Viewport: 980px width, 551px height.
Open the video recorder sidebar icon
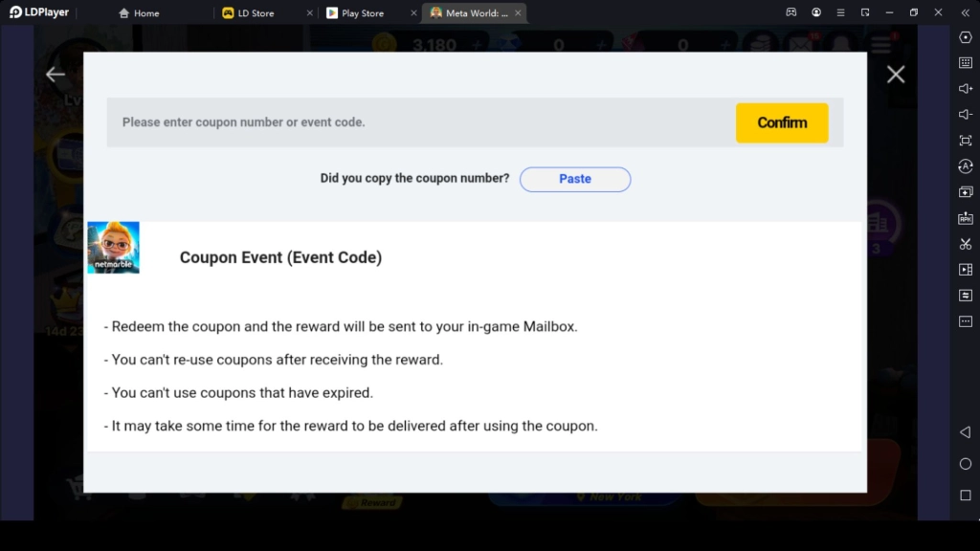click(966, 269)
